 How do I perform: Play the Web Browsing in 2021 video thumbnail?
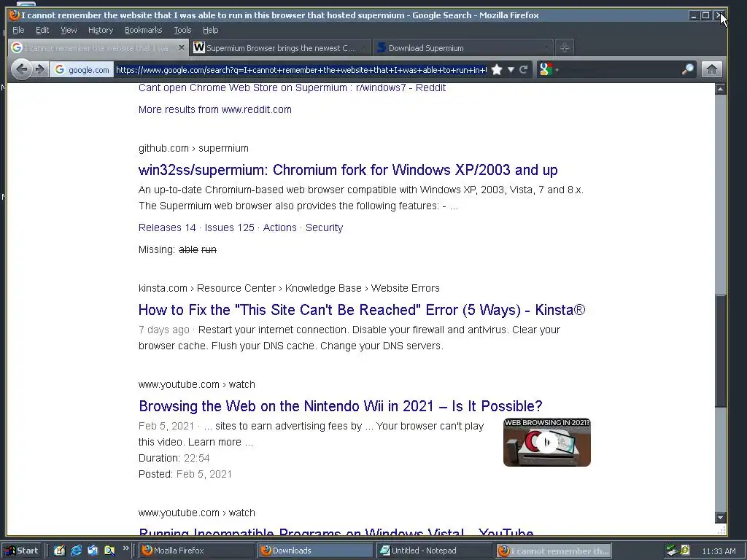547,443
